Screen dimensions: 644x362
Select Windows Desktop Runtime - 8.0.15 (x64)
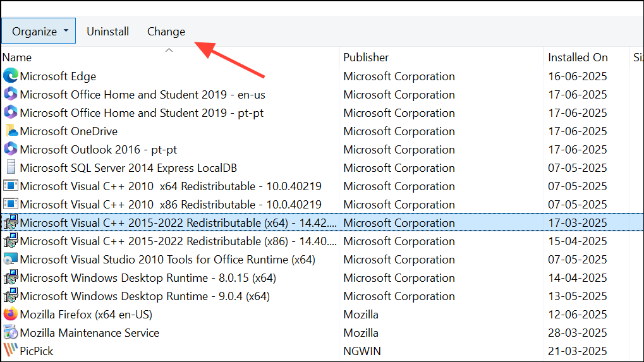(148, 278)
